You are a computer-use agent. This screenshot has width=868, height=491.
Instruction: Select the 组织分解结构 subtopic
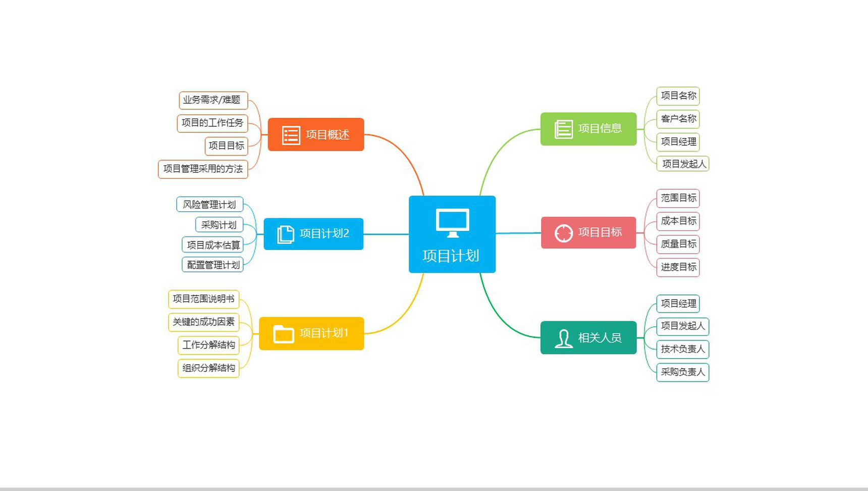pos(208,368)
